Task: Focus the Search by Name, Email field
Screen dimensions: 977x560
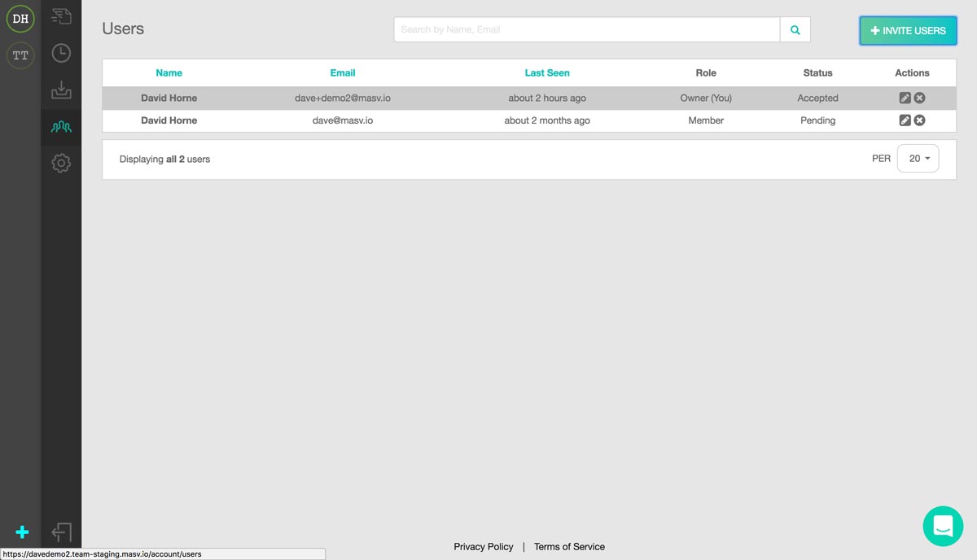Action: point(587,30)
